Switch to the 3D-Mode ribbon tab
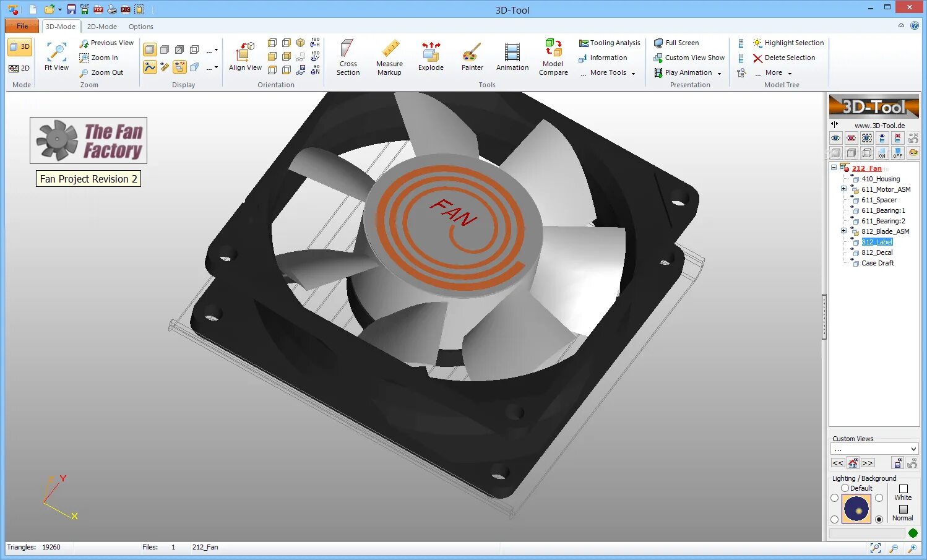Image resolution: width=927 pixels, height=560 pixels. 61,27
